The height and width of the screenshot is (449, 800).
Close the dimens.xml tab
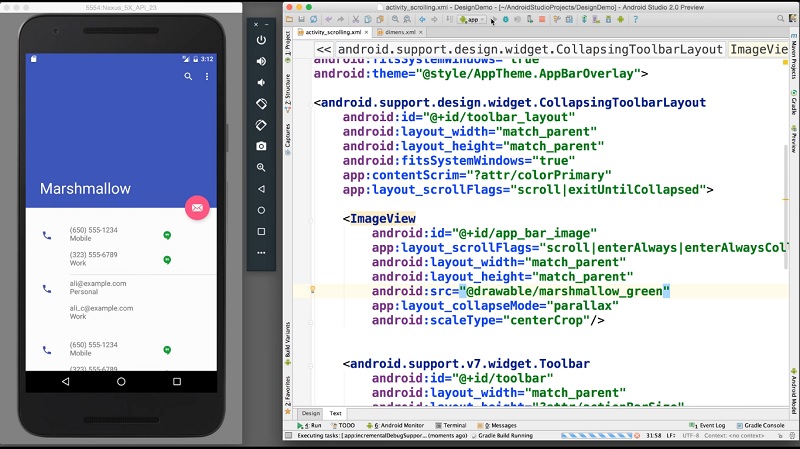pyautogui.click(x=420, y=32)
